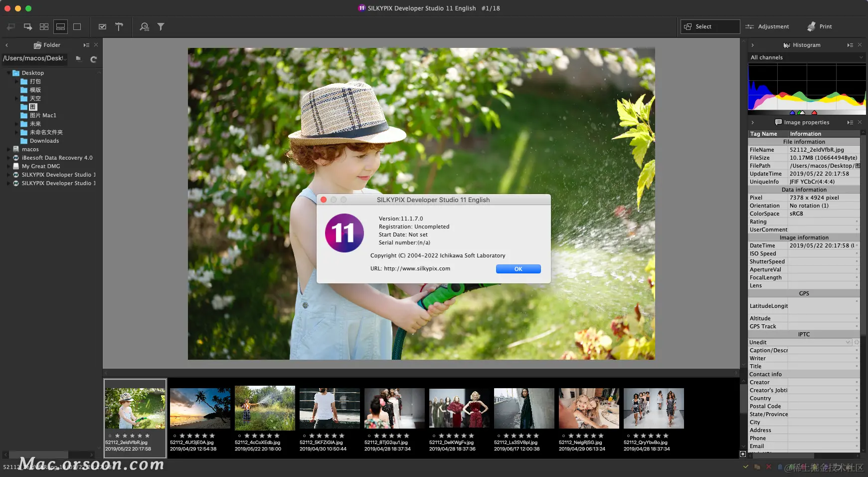The image size is (868, 477).
Task: Select the 天空 folder
Action: point(35,98)
